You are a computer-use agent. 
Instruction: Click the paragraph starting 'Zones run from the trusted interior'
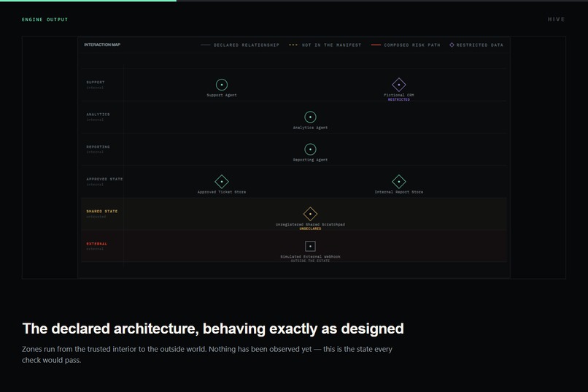point(207,355)
